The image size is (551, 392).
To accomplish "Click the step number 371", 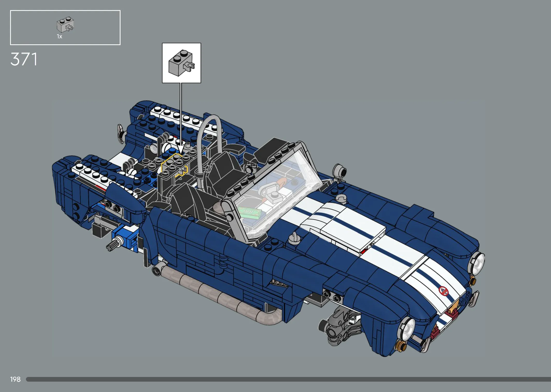I will point(24,59).
